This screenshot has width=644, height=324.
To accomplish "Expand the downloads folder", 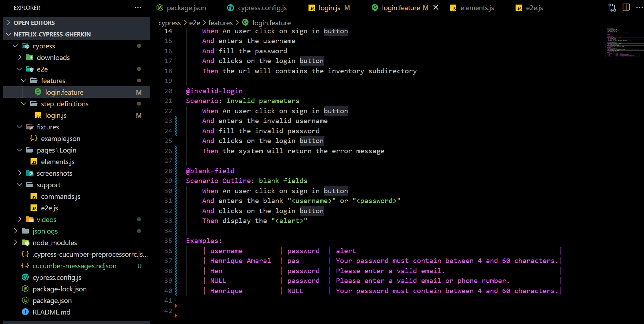I will pos(20,57).
